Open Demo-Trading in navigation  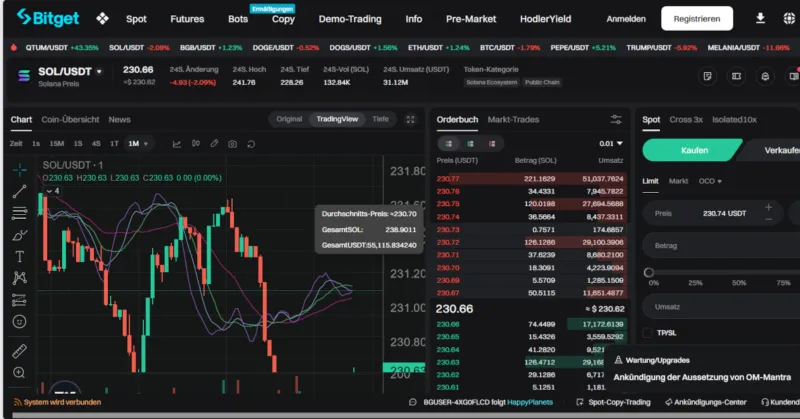coord(350,19)
